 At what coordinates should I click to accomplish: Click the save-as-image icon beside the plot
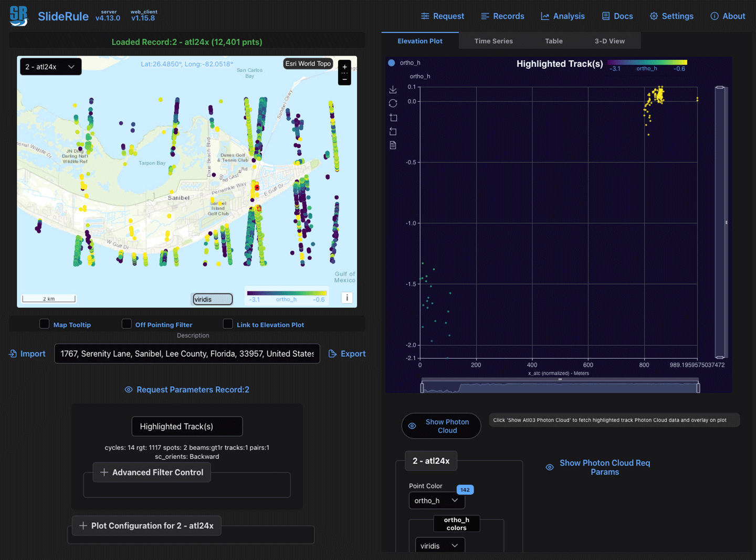click(x=393, y=90)
